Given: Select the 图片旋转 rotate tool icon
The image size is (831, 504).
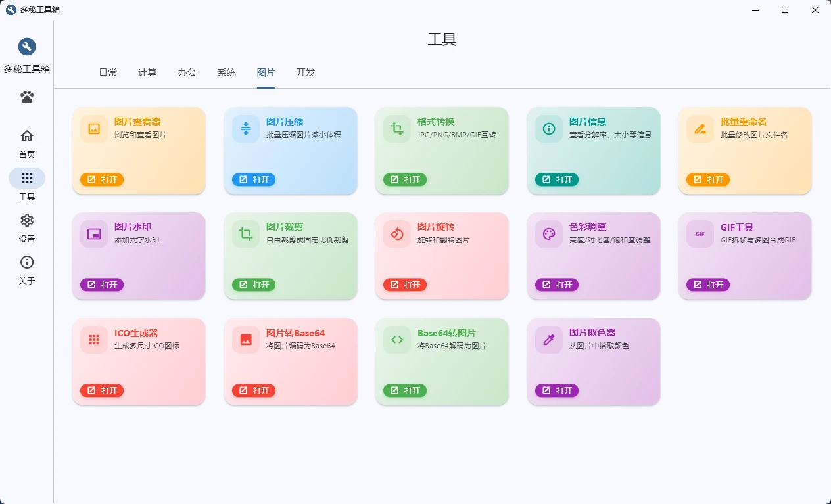Looking at the screenshot, I should [x=396, y=234].
